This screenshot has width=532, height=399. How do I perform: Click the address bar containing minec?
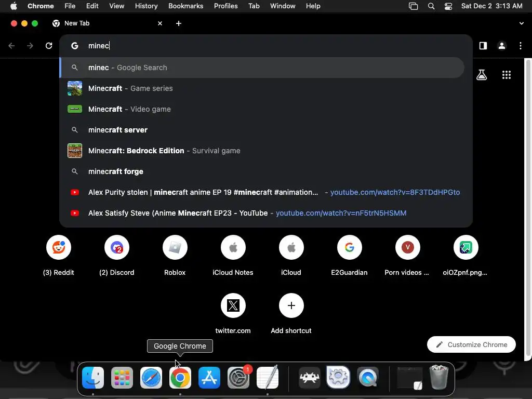point(265,46)
